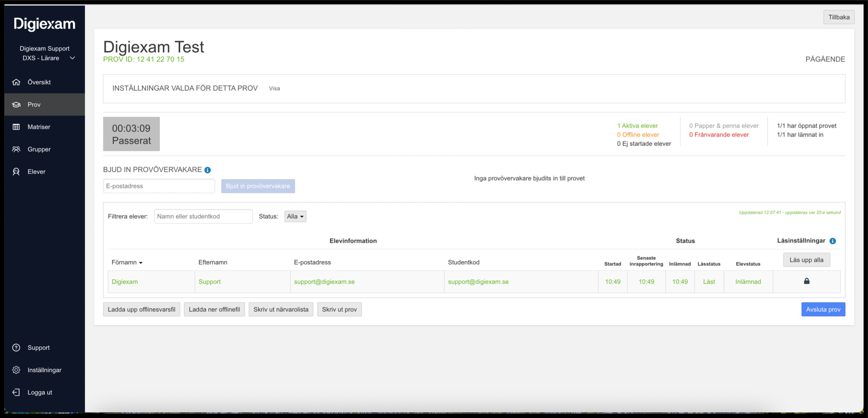Click the Översikt home icon
Viewport: 868px width, 418px height.
(16, 82)
